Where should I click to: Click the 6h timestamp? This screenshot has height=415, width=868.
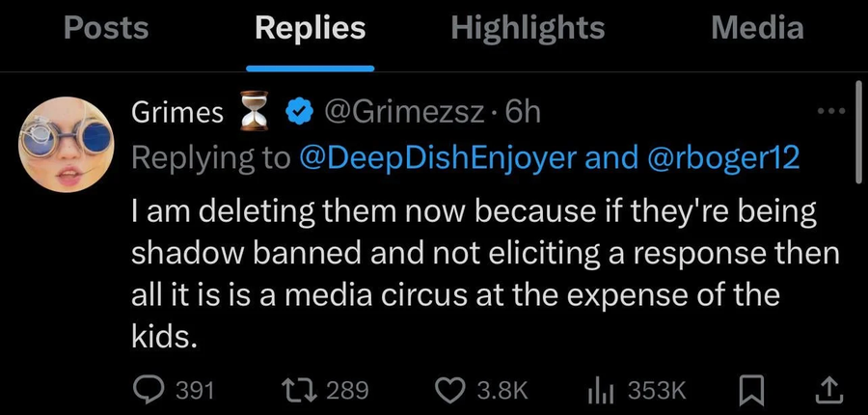(523, 113)
